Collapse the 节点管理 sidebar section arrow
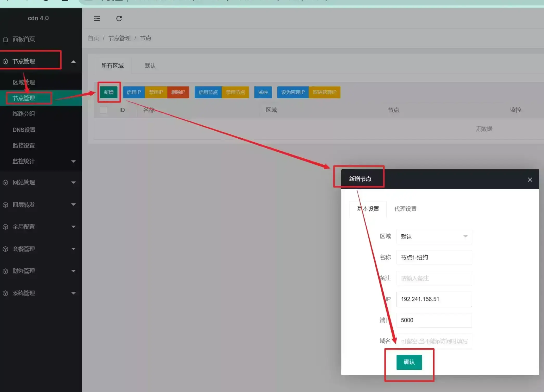Image resolution: width=544 pixels, height=392 pixels. (73, 62)
